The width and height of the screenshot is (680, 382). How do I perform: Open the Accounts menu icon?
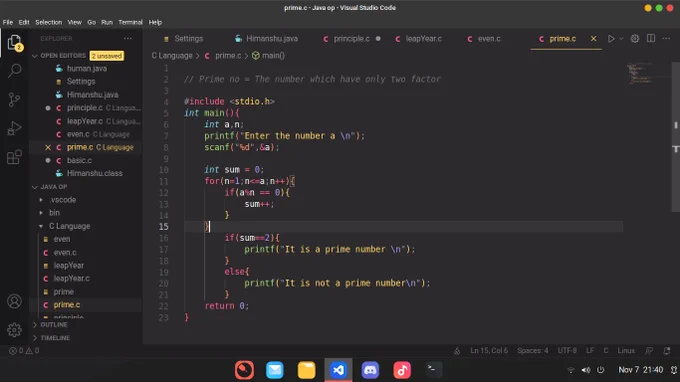click(x=14, y=301)
